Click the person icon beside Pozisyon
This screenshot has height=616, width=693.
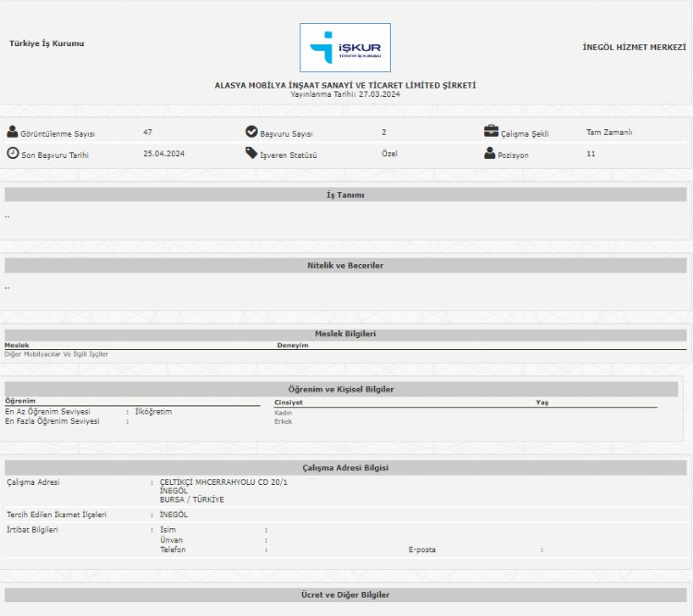tap(490, 153)
